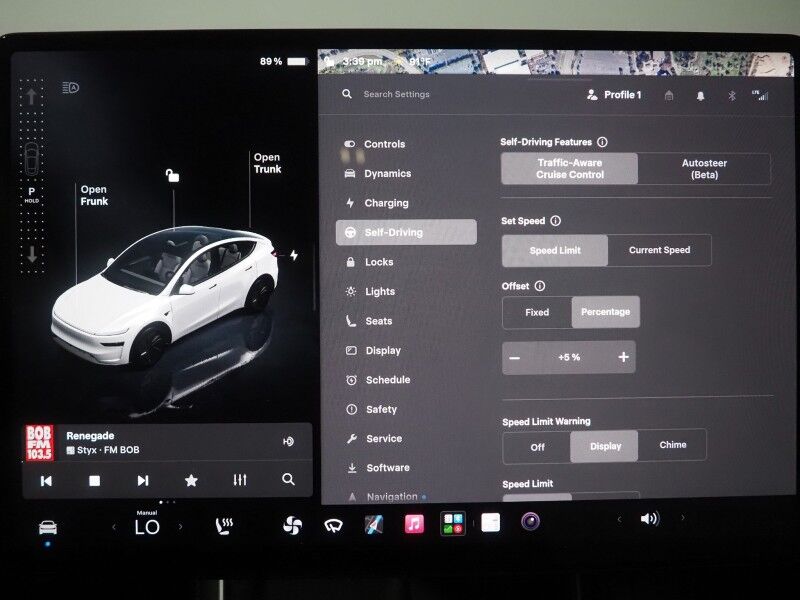Increase offset with plus button
The height and width of the screenshot is (600, 800).
coord(623,357)
